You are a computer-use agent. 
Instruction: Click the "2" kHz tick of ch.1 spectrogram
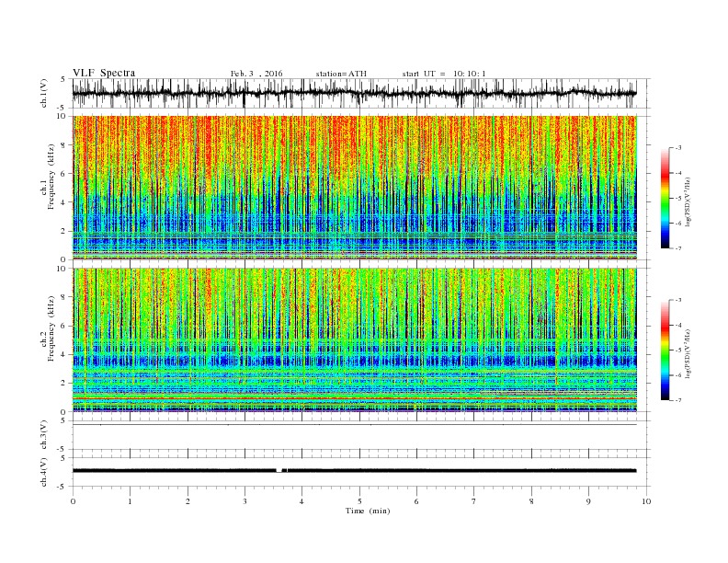click(64, 231)
